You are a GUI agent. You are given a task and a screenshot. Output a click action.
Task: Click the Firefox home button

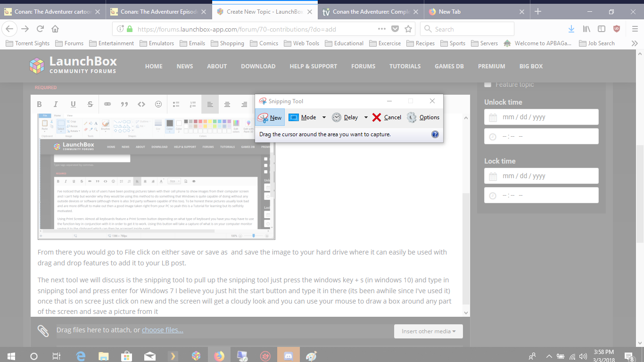[x=55, y=29]
